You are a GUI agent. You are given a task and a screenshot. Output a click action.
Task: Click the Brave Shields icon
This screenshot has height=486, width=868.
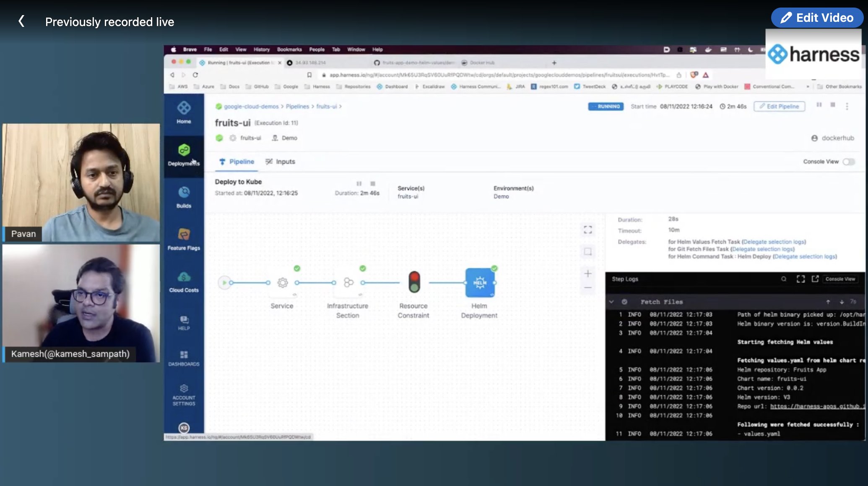pos(694,75)
